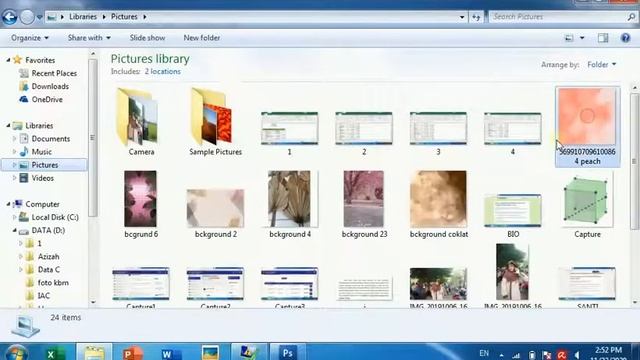
Task: Focus the Search Pictures field
Action: pyautogui.click(x=558, y=17)
